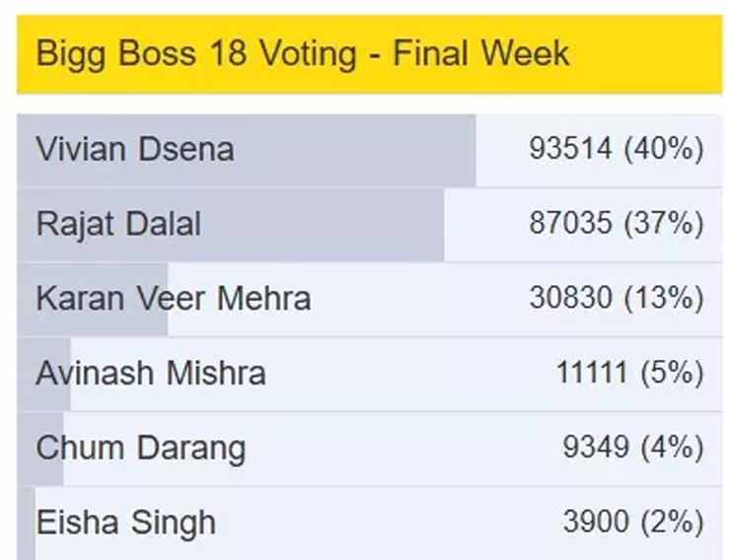Click the 11111 vote count
730x560 pixels.
coord(592,373)
